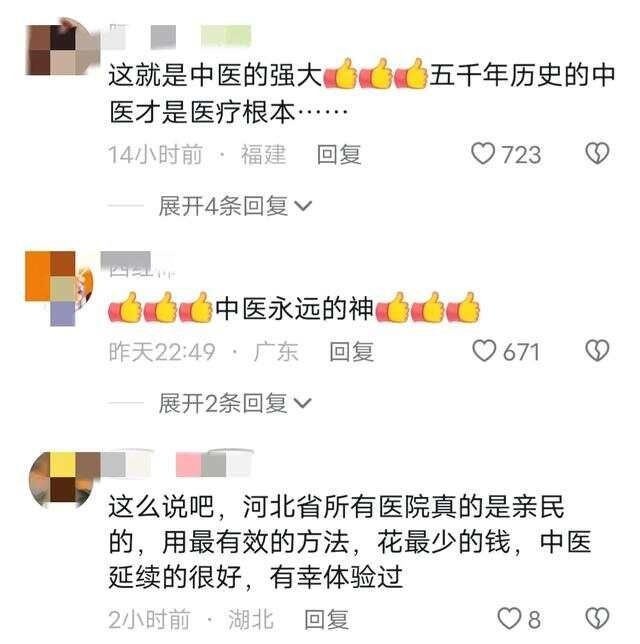Reply to the 2小时前 Hubei comment
Screen dimensions: 640x644
(327, 619)
